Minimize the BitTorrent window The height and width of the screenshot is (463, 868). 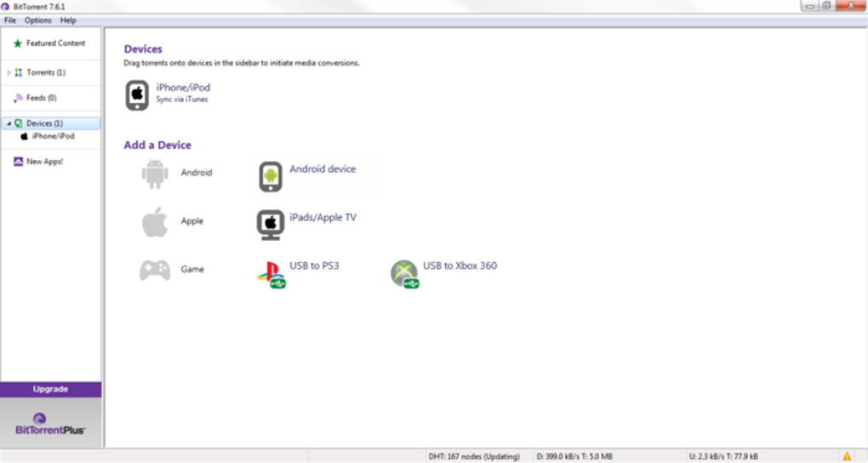pyautogui.click(x=810, y=6)
